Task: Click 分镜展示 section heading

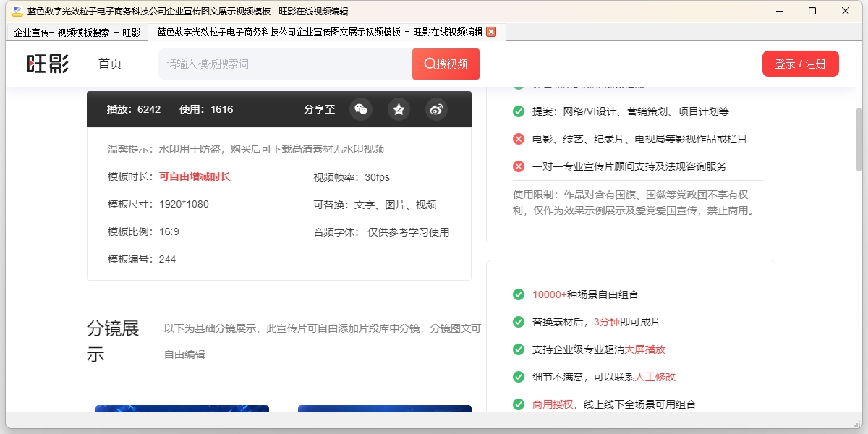Action: click(114, 341)
